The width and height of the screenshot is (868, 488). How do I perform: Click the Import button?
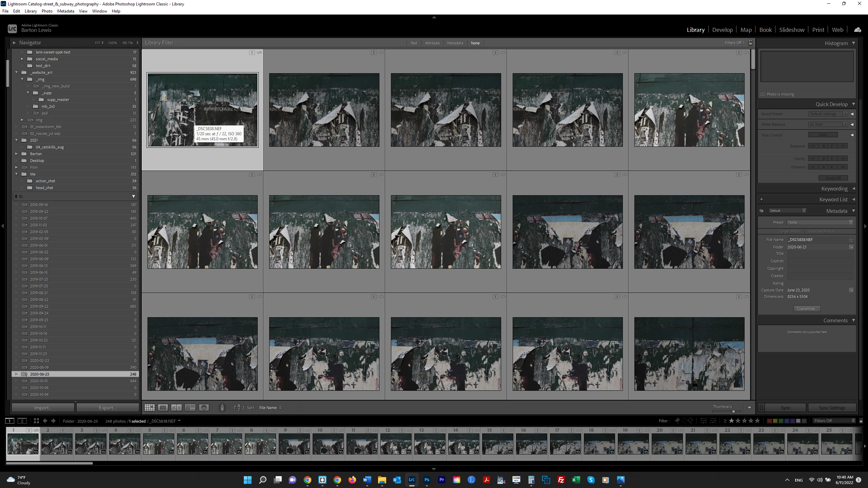[43, 408]
